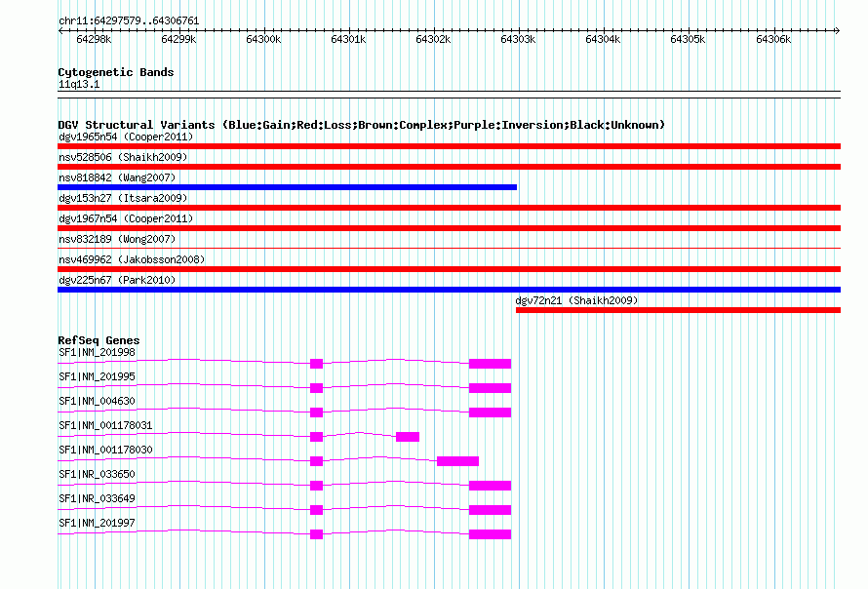Screen dimensions: 868x589
Task: Click the 64298k ruler label
Action: 94,39
